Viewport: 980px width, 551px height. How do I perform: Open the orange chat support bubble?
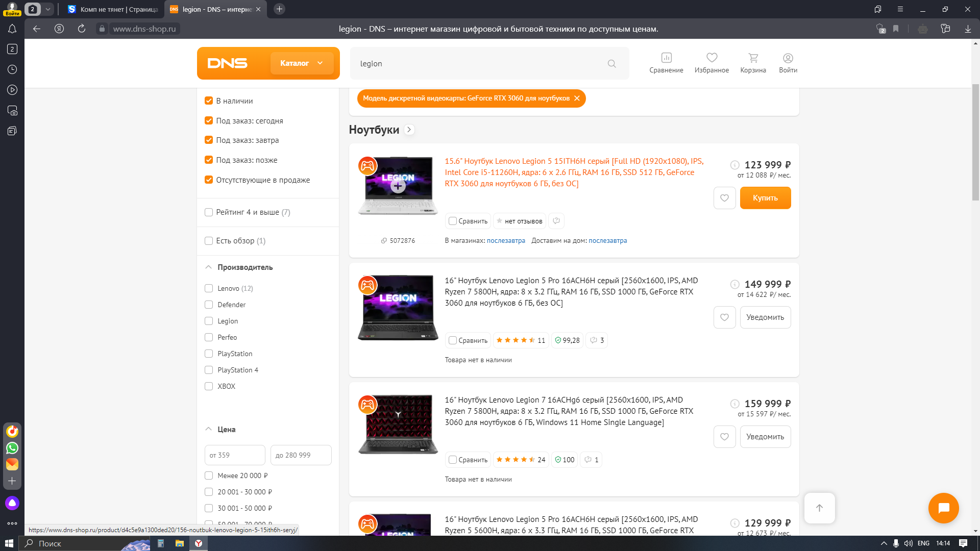point(943,508)
